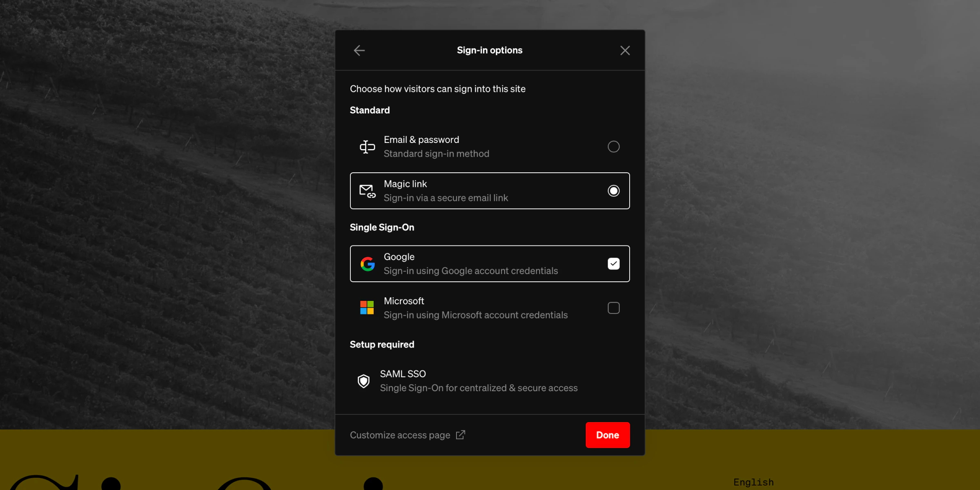Select the Email & password radio button
980x490 pixels.
tap(613, 146)
